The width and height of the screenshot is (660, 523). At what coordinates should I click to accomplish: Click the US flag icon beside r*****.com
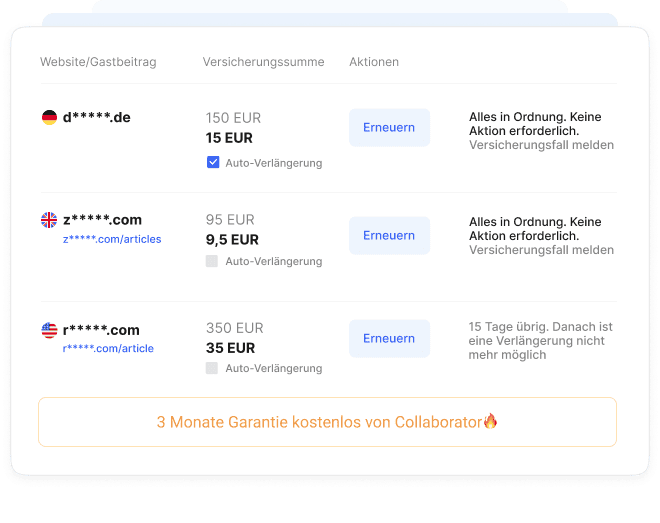click(49, 330)
